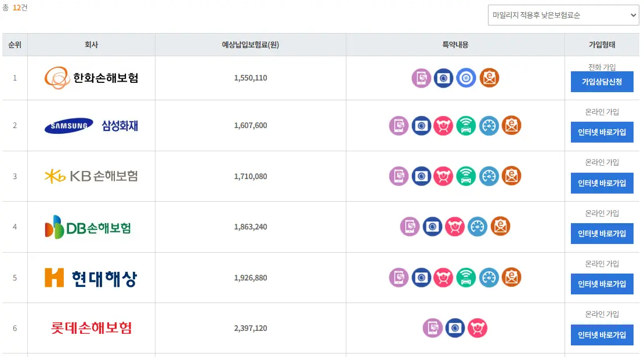Click the KB손해보험 company logo
The image size is (644, 357).
(91, 176)
